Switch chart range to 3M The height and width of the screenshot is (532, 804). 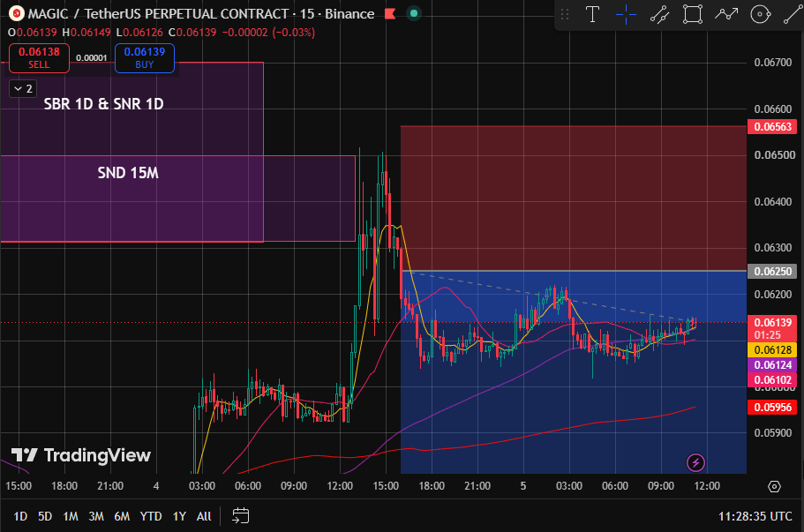(x=96, y=516)
